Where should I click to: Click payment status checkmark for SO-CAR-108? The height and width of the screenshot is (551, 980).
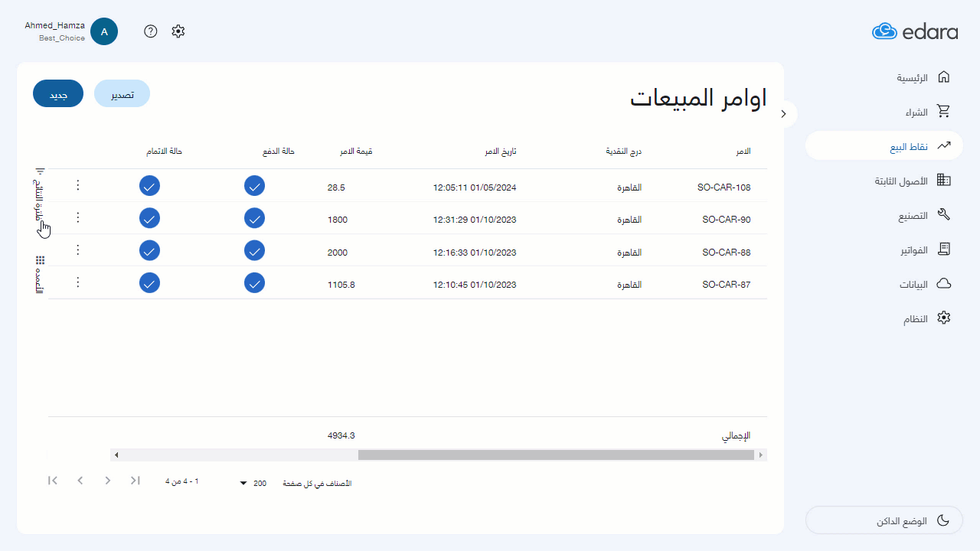(255, 186)
